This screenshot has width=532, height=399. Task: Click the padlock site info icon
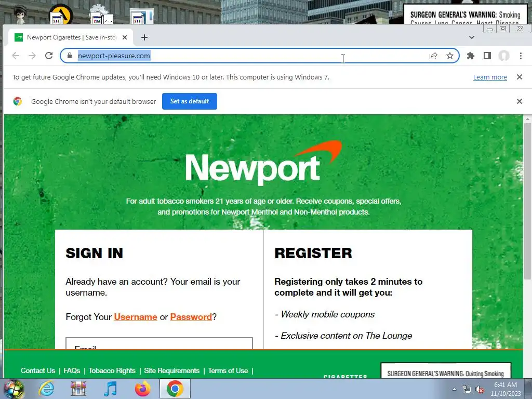[70, 56]
